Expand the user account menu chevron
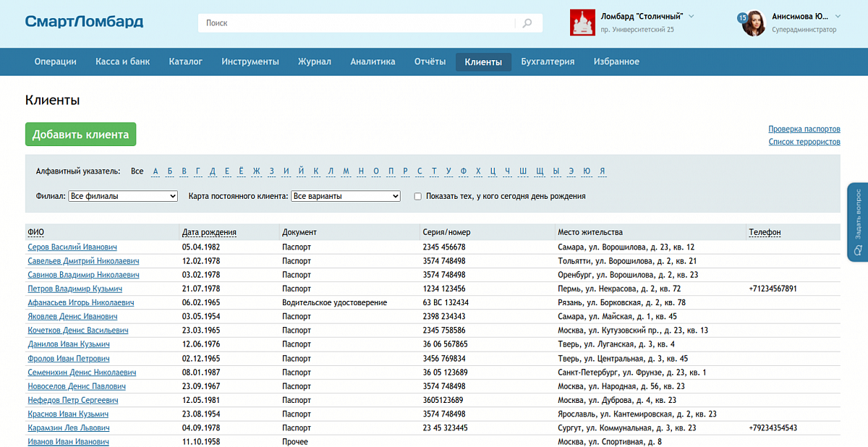The width and height of the screenshot is (868, 447). (x=838, y=16)
